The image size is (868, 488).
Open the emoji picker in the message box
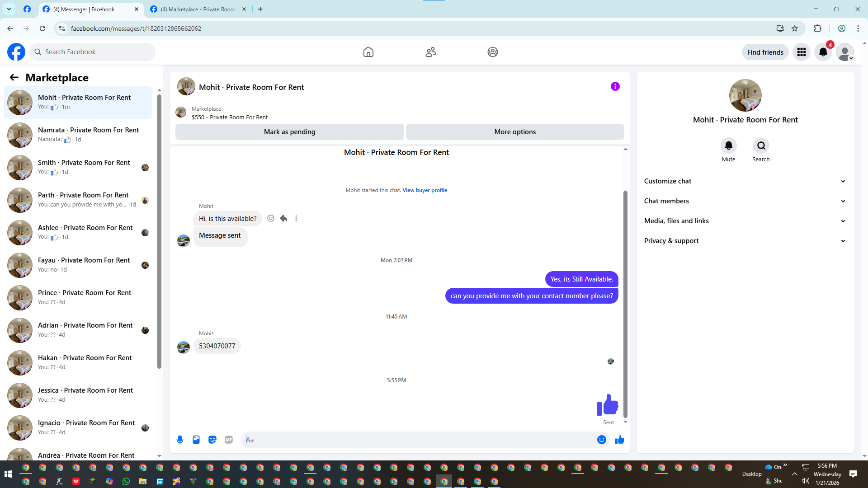point(601,440)
